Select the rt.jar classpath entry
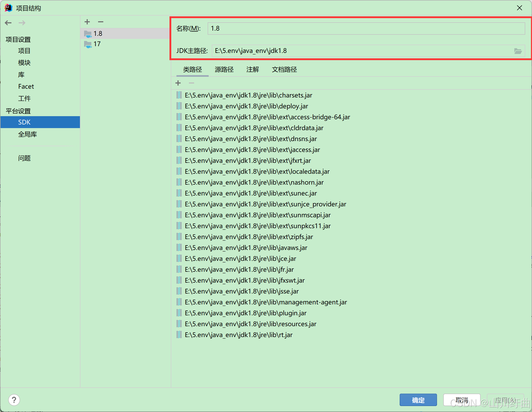The width and height of the screenshot is (532, 412). point(238,335)
